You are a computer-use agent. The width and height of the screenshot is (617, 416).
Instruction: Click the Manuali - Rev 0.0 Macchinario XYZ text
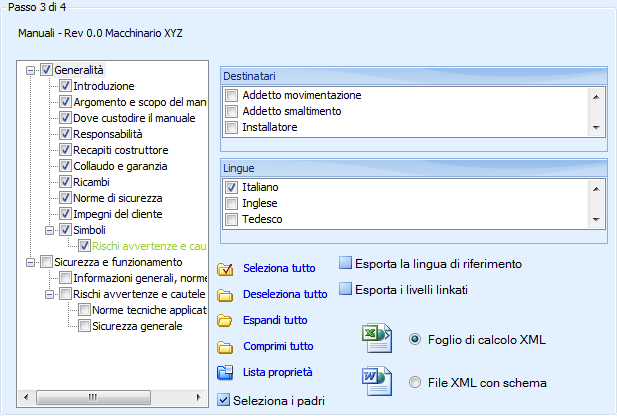coord(100,33)
